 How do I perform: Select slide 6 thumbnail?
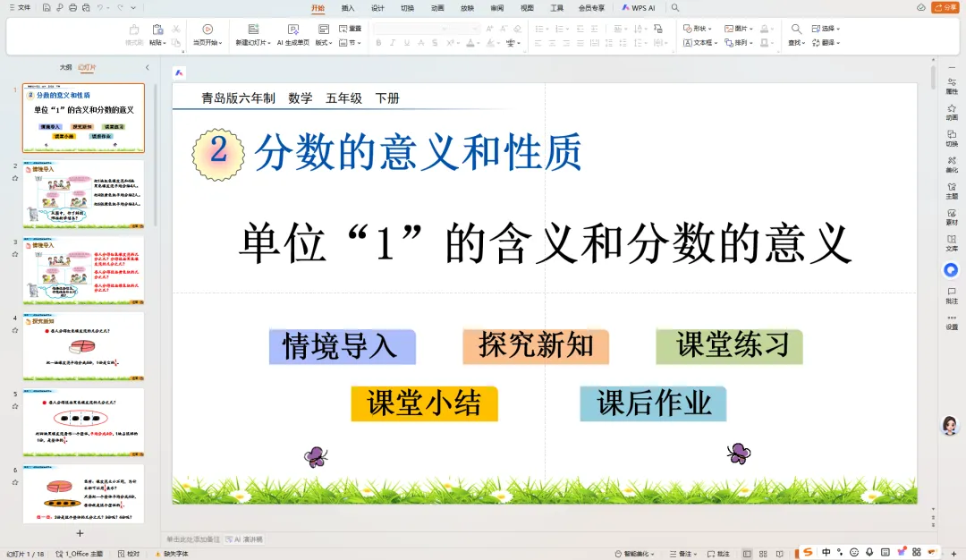pos(84,495)
